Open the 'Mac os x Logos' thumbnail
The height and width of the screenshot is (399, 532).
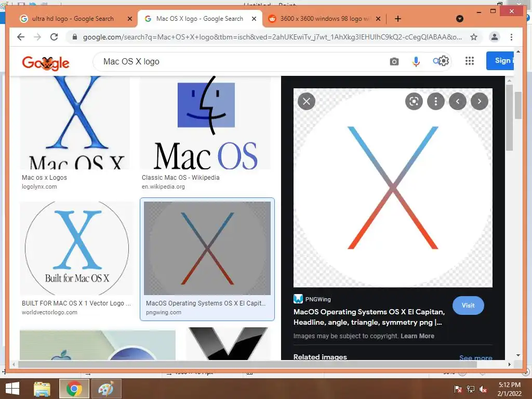[x=75, y=123]
